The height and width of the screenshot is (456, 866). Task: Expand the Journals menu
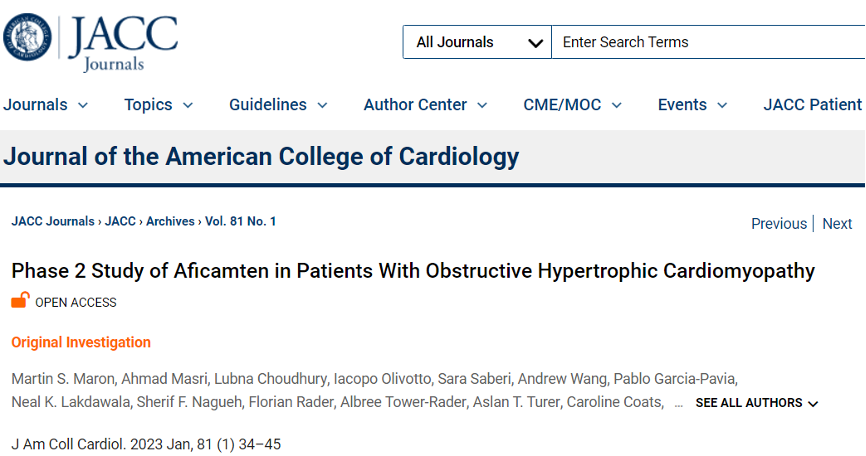coord(46,104)
